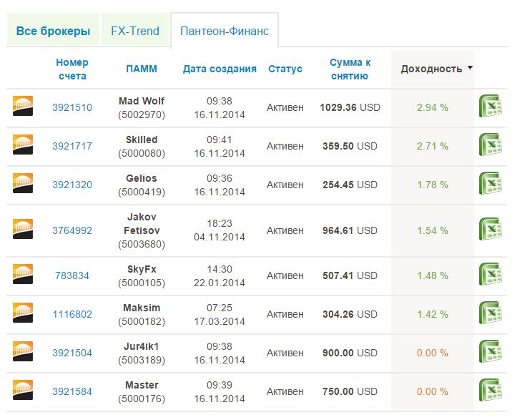Click the Excel icon for Maksim row

(x=490, y=314)
